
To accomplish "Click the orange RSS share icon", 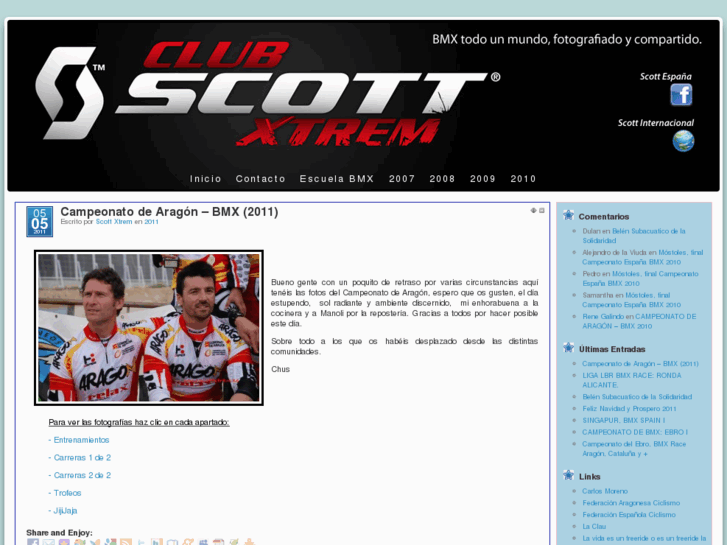I will (126, 542).
